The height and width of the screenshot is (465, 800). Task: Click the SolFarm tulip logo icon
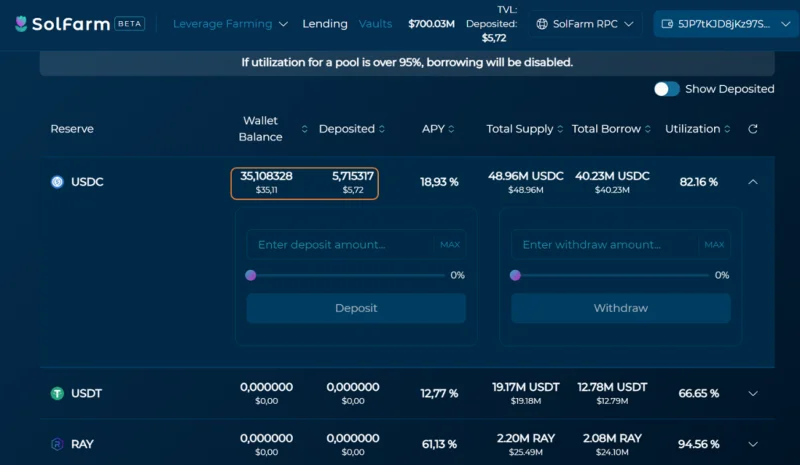(21, 23)
